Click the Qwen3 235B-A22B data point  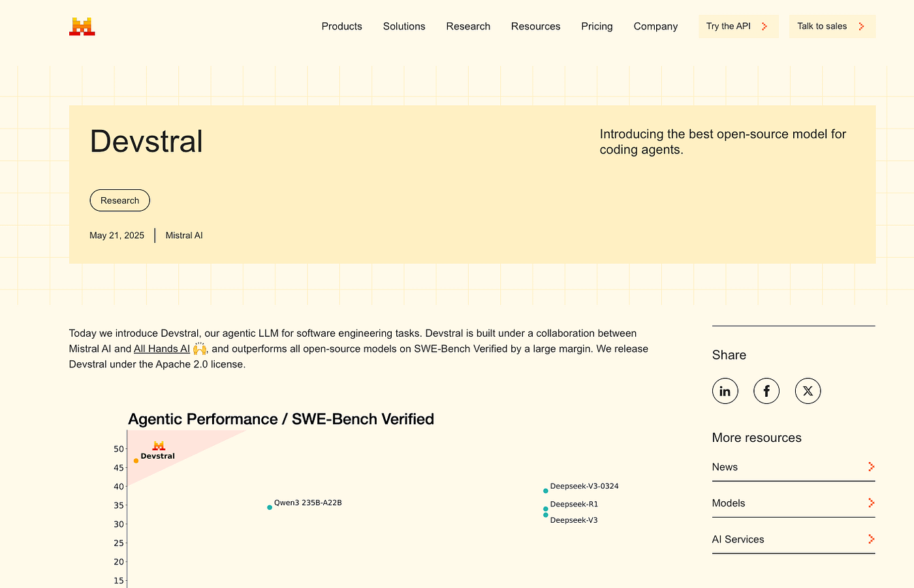(x=269, y=507)
